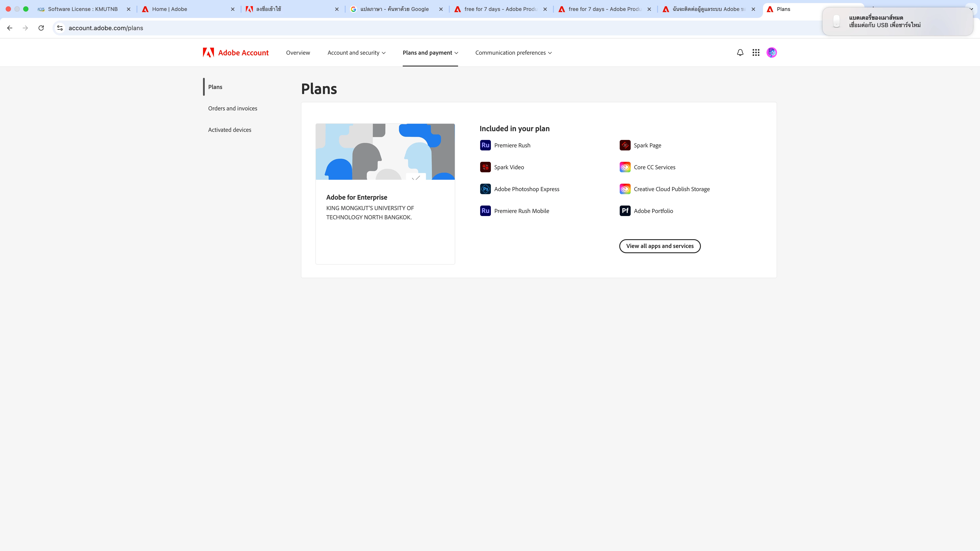Switch to the Home | Adobe tab
This screenshot has width=980, height=551.
(x=169, y=9)
